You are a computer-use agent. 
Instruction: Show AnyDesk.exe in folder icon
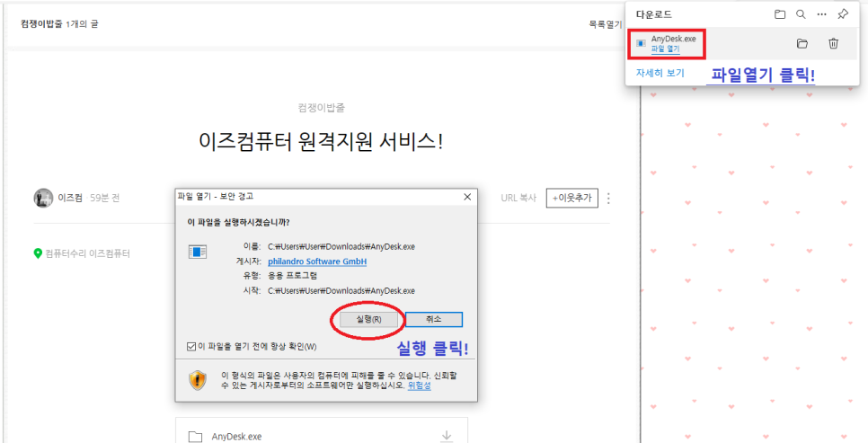coord(802,44)
